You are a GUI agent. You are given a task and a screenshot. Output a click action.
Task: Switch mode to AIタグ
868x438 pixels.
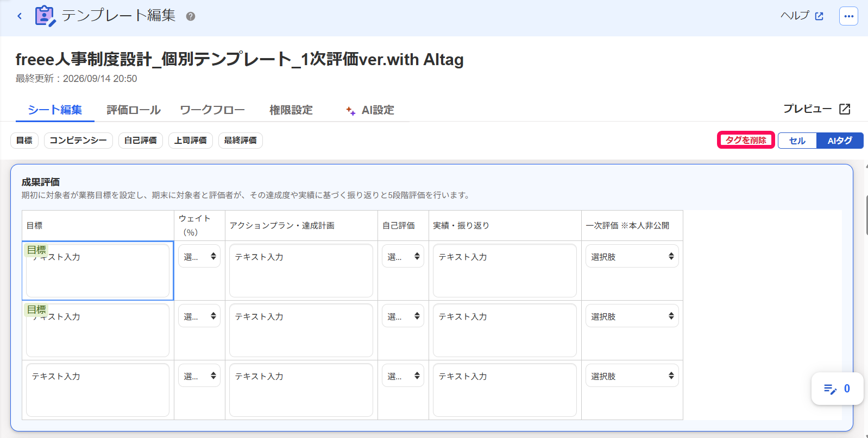coord(840,141)
